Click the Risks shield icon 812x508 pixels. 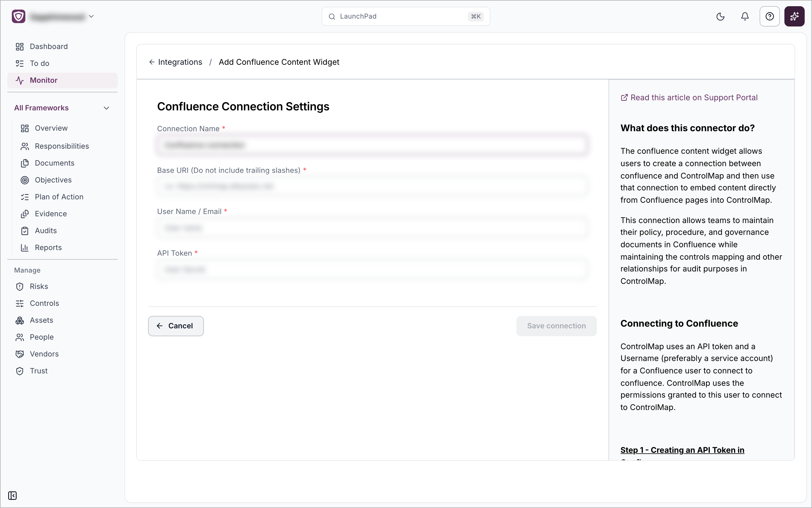coord(19,286)
